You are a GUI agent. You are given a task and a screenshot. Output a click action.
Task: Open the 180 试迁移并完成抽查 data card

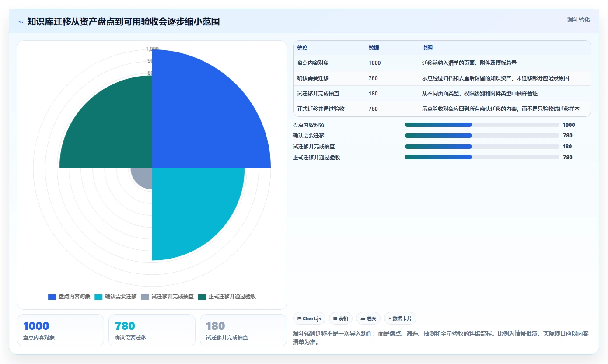point(243,330)
